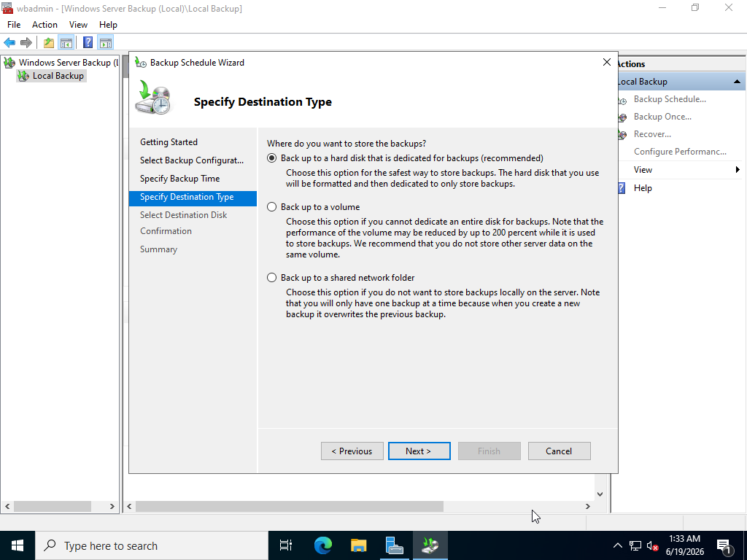Select Local Backup in console tree
Screen dimensions: 747x560
coord(58,76)
